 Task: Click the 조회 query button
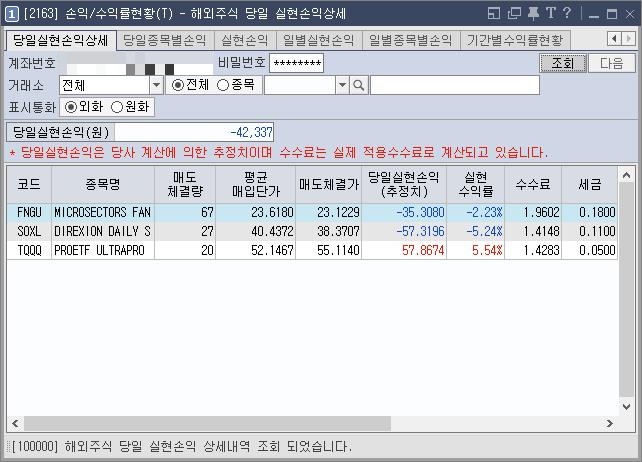[563, 63]
